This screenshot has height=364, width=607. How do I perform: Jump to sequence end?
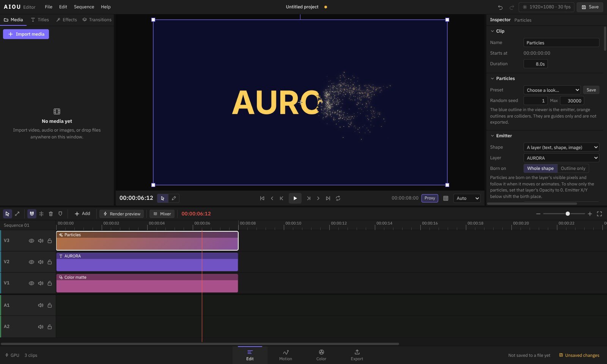coord(328,198)
